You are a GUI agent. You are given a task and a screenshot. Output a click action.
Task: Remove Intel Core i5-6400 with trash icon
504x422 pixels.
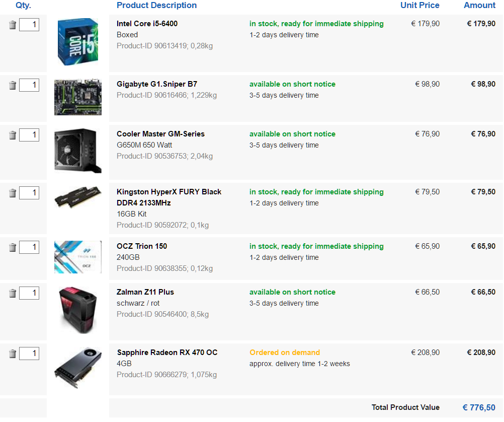click(13, 25)
